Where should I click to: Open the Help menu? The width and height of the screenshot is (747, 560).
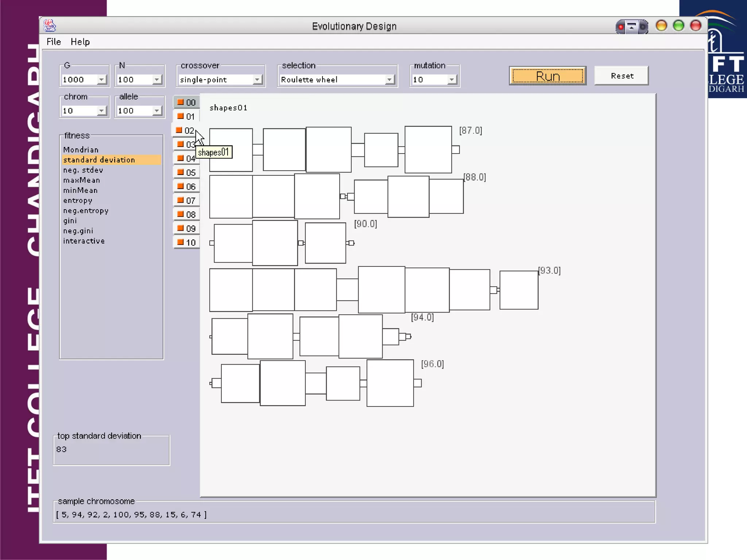(80, 42)
